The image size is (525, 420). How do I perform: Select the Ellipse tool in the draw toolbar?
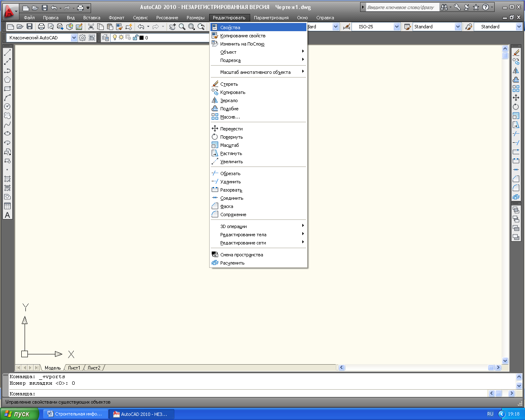tap(7, 134)
